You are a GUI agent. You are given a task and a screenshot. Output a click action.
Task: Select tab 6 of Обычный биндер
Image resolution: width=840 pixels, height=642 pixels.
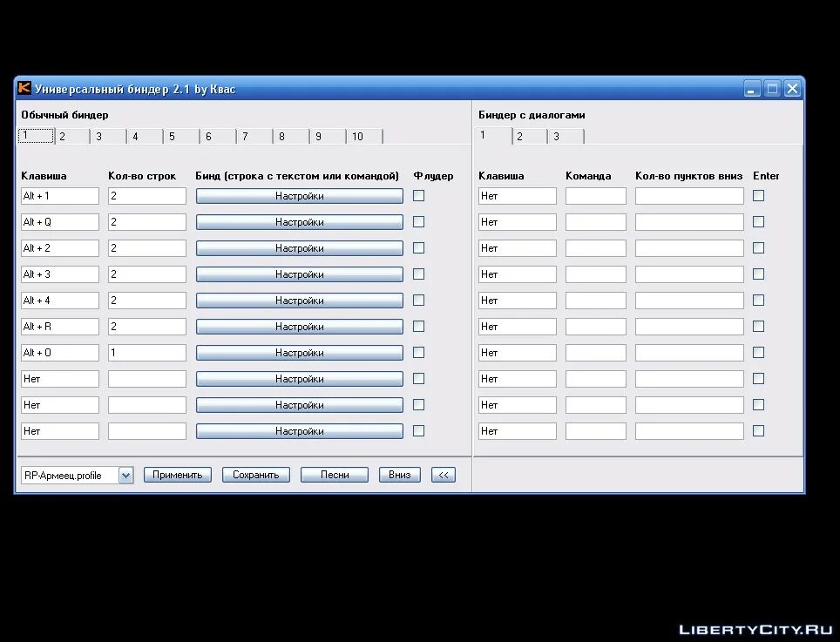[x=219, y=137]
